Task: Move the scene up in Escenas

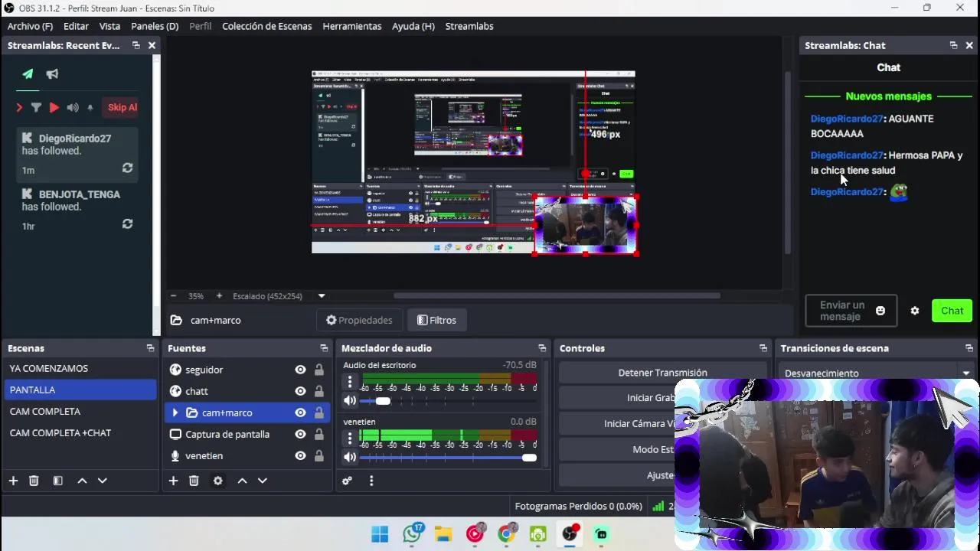Action: pyautogui.click(x=82, y=481)
